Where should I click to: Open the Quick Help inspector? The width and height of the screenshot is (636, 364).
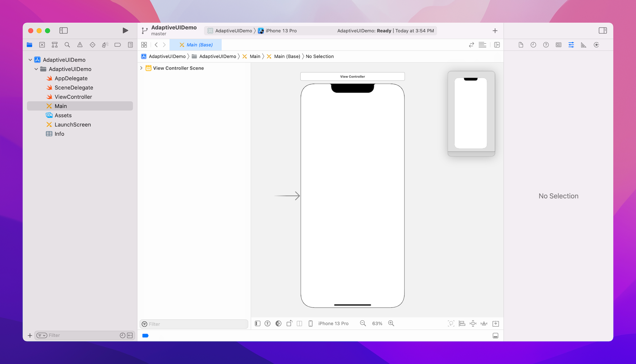click(x=546, y=45)
